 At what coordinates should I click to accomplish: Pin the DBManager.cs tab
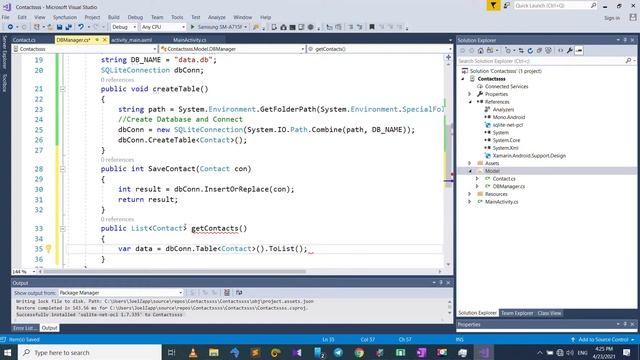[97, 40]
